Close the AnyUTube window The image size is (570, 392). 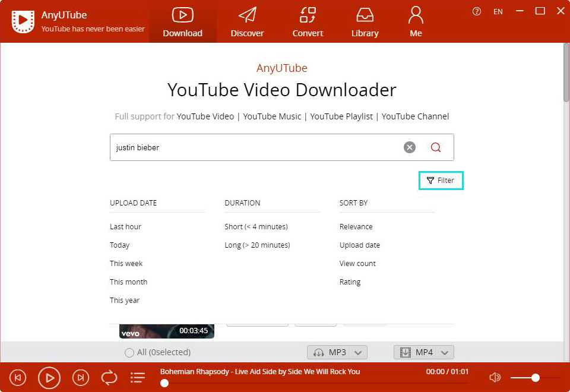560,11
